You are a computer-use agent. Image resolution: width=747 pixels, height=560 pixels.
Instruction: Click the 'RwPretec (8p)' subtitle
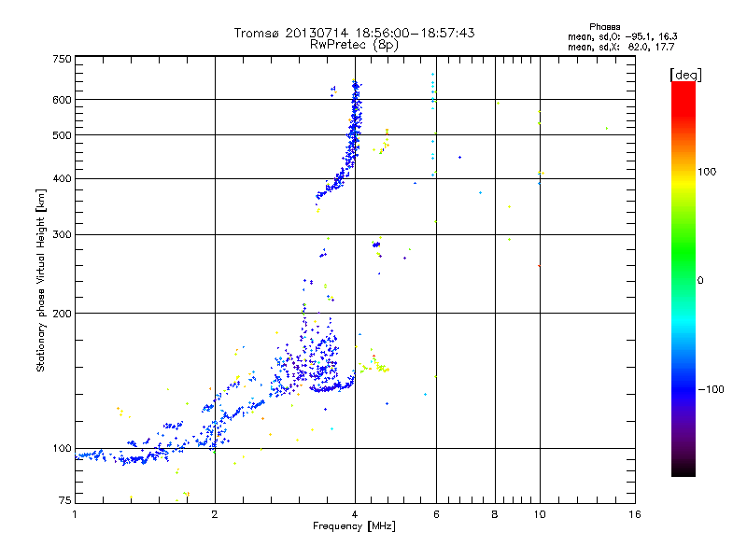coord(354,45)
